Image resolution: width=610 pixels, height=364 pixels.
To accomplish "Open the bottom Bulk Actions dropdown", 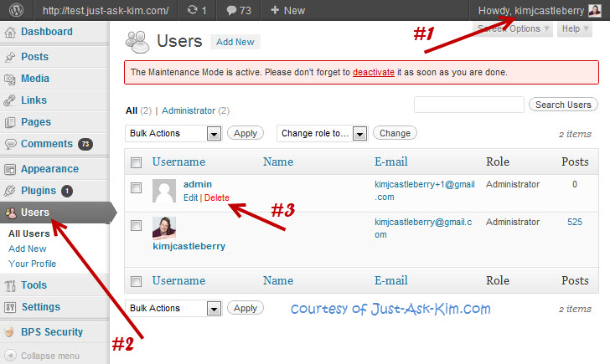I will click(x=173, y=309).
